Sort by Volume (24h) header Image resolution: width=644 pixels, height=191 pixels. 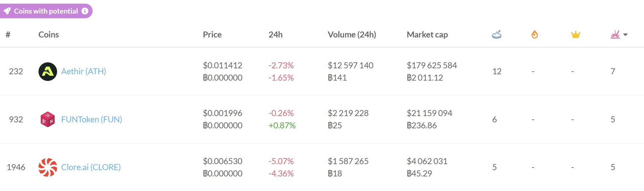352,34
